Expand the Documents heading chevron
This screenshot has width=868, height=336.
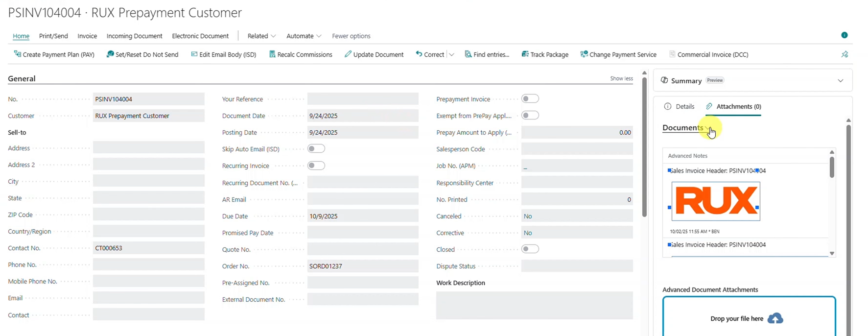[707, 128]
